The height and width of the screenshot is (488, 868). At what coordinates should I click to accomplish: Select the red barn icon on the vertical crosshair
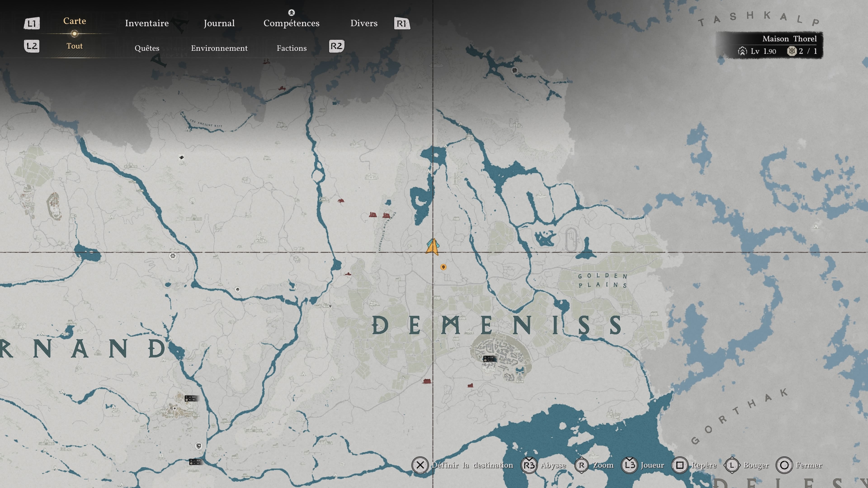[x=427, y=381]
